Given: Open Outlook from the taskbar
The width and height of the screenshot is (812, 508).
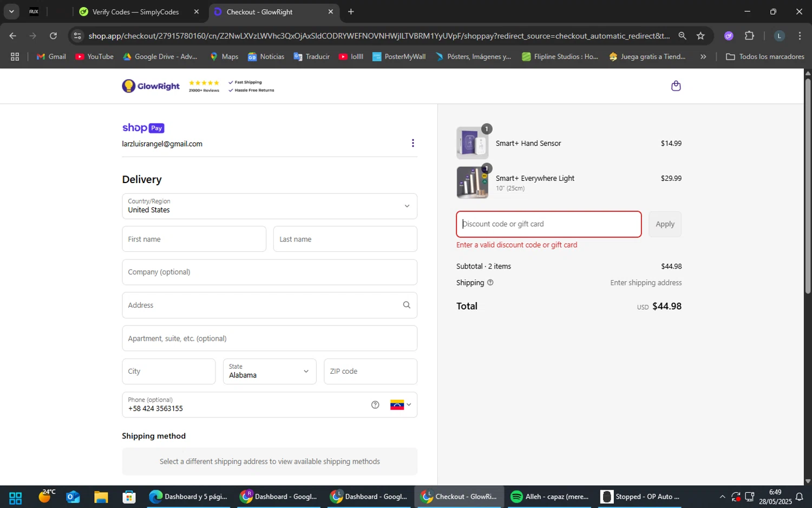Looking at the screenshot, I should pyautogui.click(x=73, y=497).
